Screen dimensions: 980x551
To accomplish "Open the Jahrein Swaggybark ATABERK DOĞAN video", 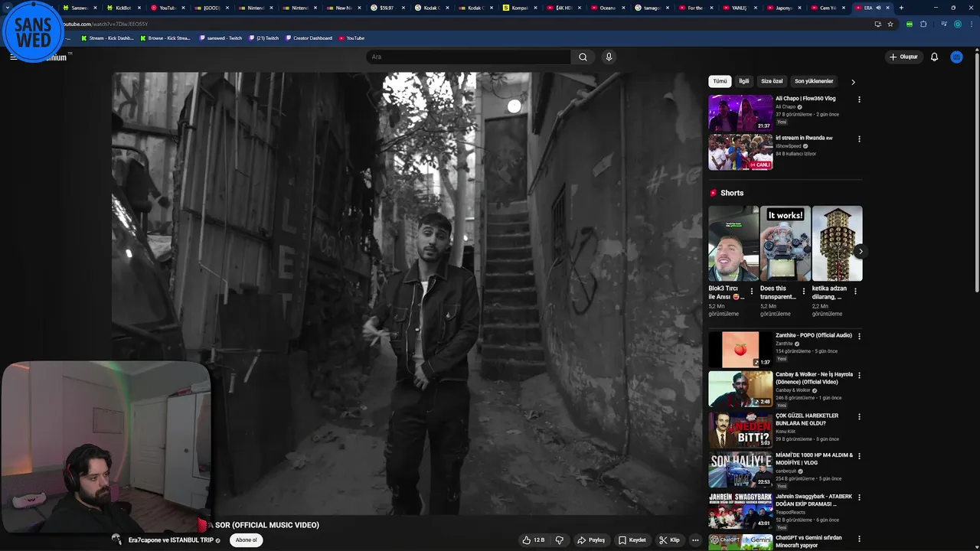I will click(x=740, y=511).
